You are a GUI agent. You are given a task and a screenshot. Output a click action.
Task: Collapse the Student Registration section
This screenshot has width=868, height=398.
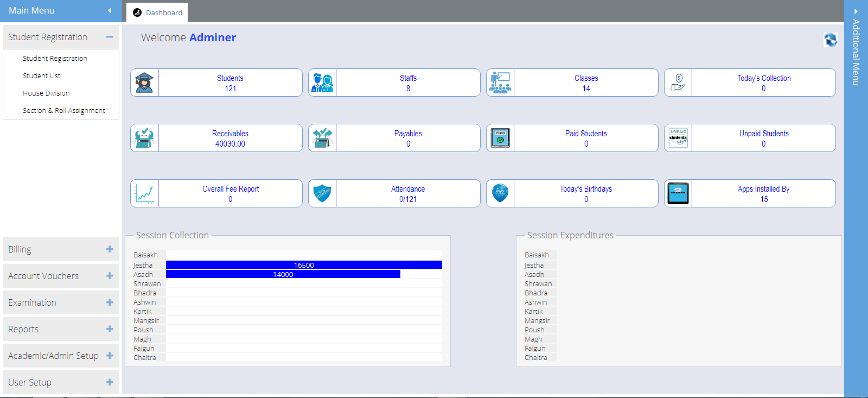tap(110, 37)
